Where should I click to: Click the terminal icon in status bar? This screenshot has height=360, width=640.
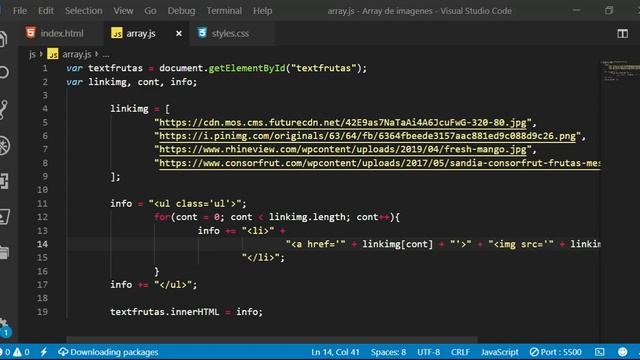tap(600, 352)
